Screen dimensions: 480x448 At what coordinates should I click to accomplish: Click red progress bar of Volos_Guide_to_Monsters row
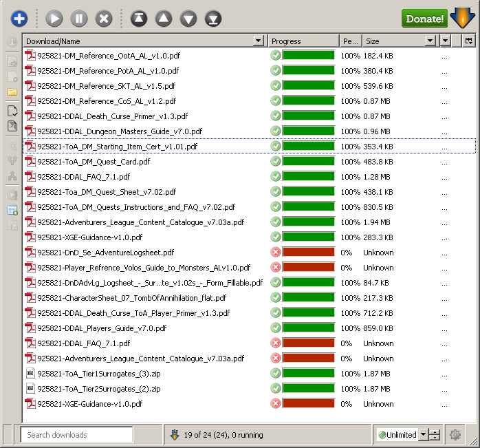coord(309,267)
